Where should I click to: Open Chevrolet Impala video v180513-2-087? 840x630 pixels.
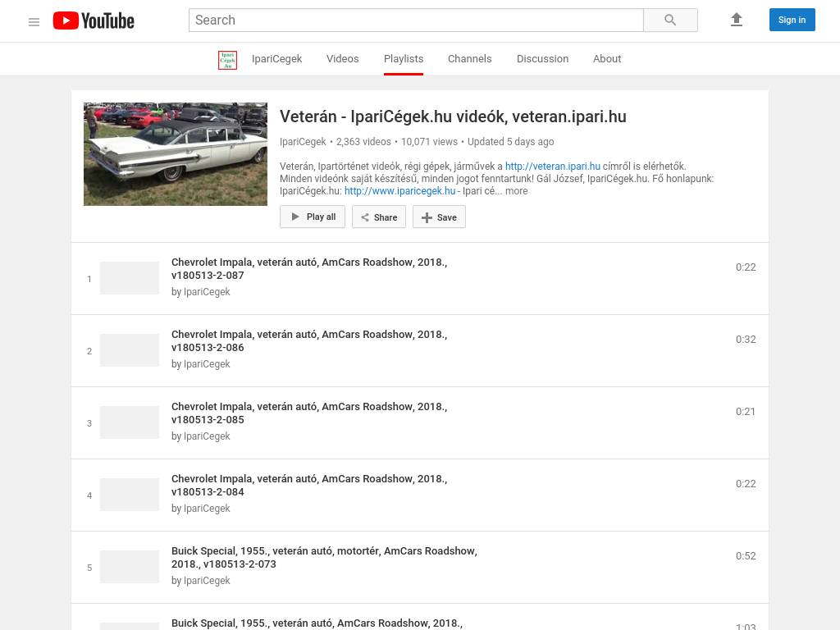point(308,268)
